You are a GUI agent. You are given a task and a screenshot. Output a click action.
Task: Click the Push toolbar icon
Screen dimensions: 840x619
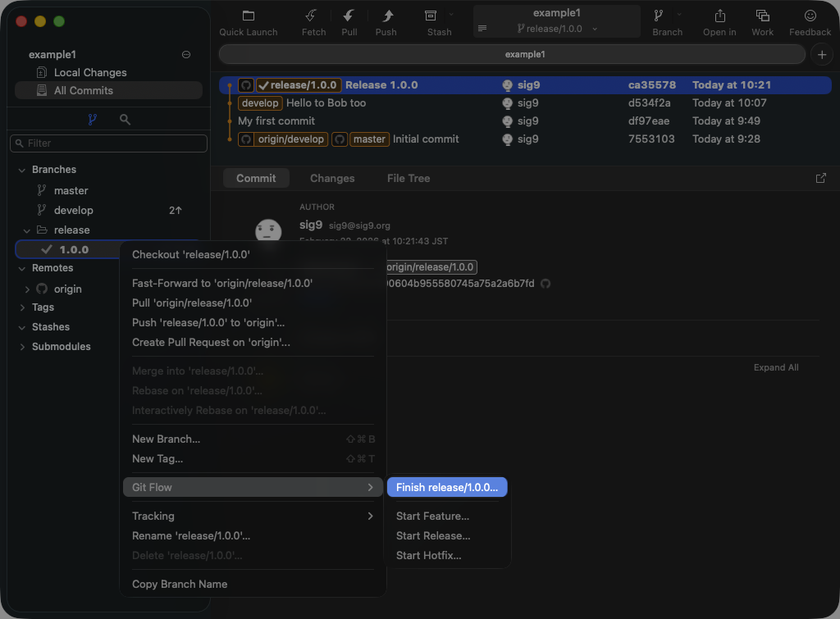pos(386,16)
